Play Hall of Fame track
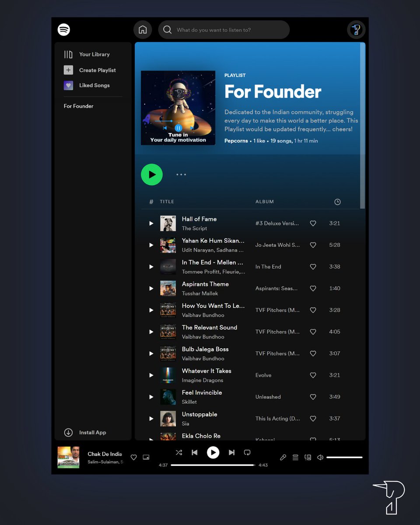 pyautogui.click(x=151, y=223)
